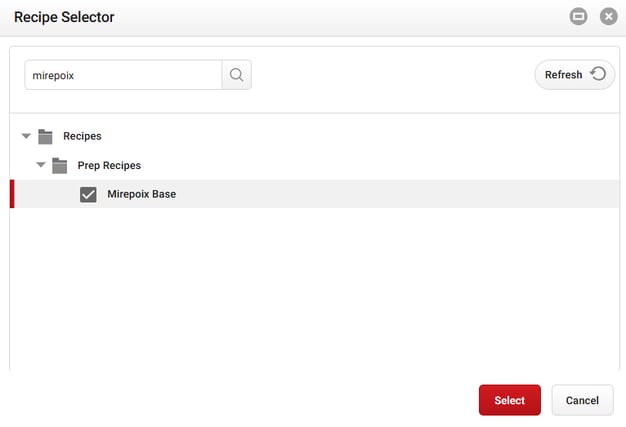Click the Recipe Selector title bar text
The height and width of the screenshot is (427, 626).
click(x=64, y=17)
